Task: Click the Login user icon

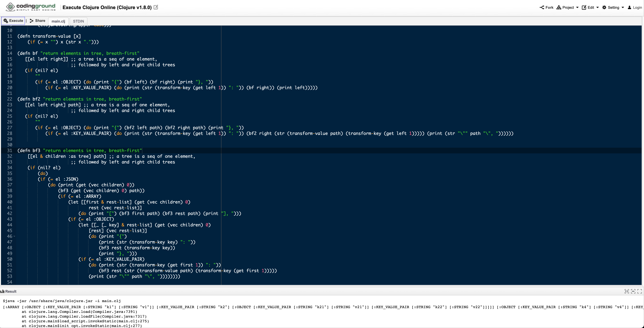Action: click(x=630, y=8)
